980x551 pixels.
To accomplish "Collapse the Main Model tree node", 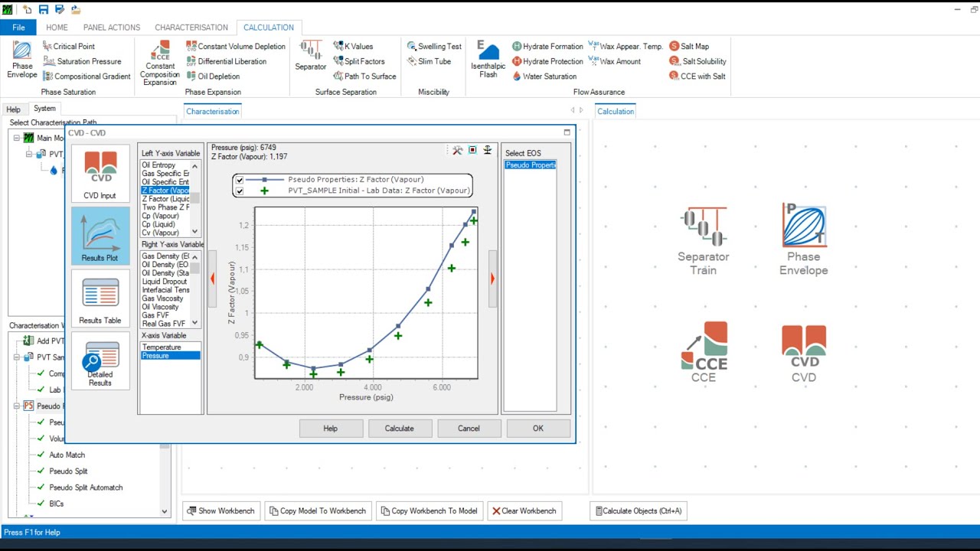I will [16, 139].
